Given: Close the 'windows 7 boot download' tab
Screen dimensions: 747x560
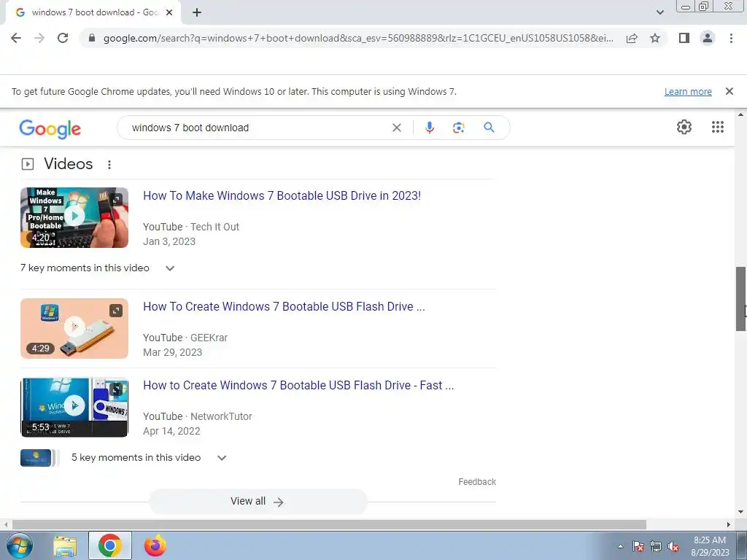Looking at the screenshot, I should coord(169,12).
